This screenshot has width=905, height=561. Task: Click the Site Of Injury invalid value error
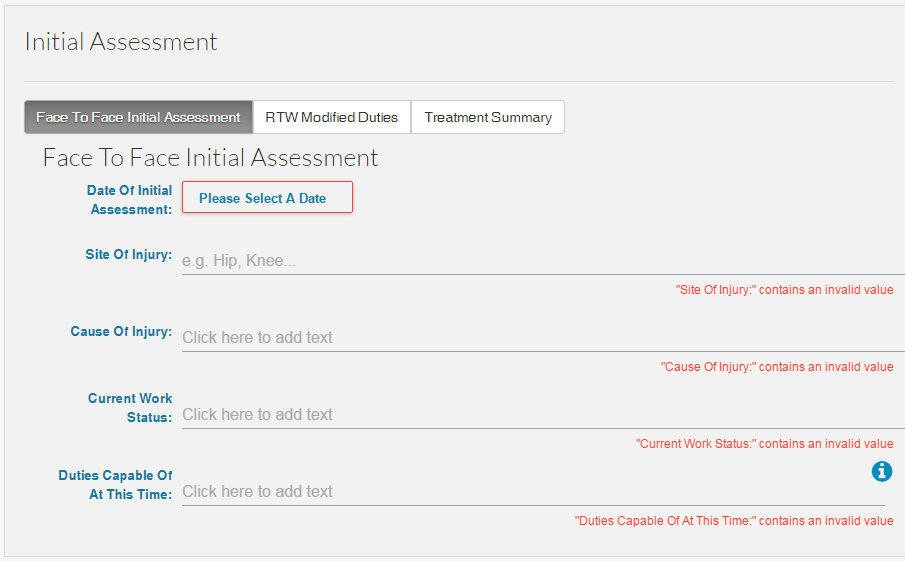tap(784, 290)
